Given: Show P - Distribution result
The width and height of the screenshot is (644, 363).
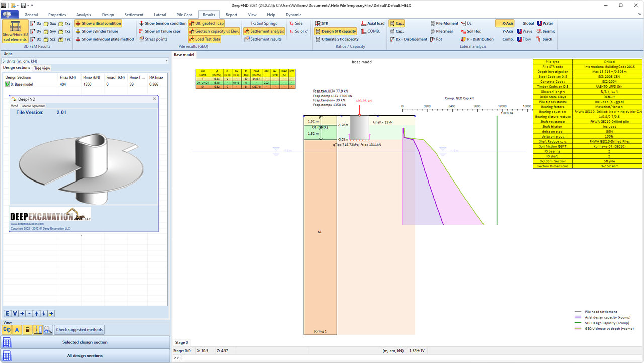Looking at the screenshot, I should (x=477, y=39).
